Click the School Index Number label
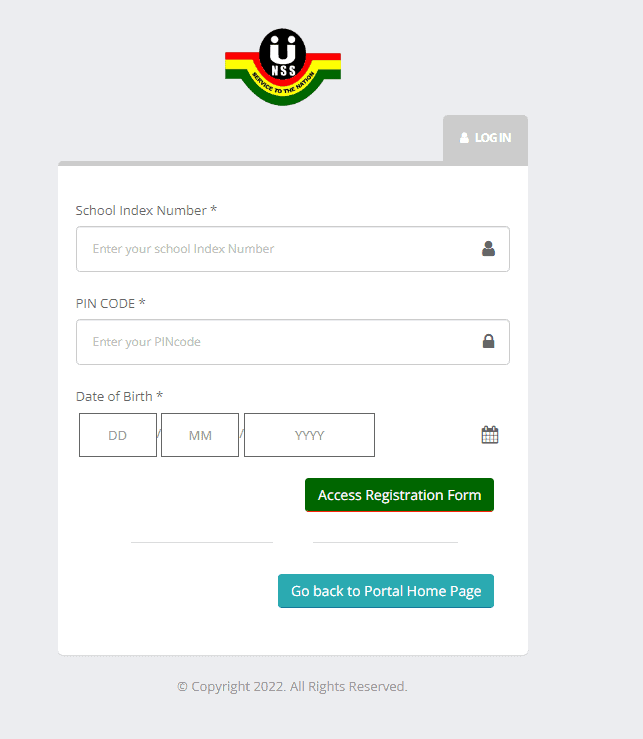This screenshot has width=643, height=739. [x=146, y=210]
